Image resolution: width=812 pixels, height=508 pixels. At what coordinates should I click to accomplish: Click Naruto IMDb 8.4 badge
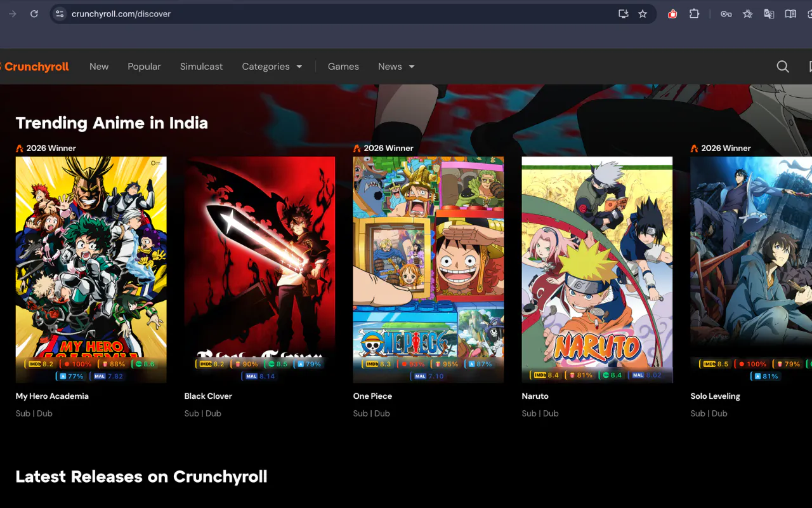point(546,375)
